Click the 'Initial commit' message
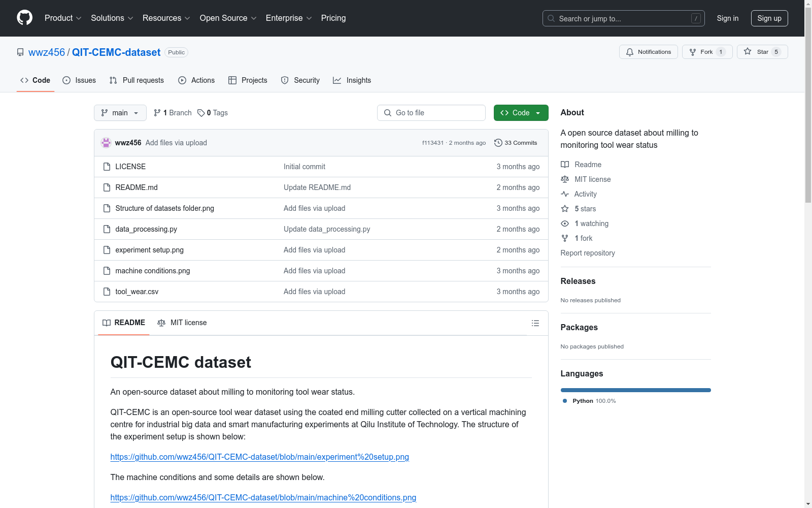 304,167
